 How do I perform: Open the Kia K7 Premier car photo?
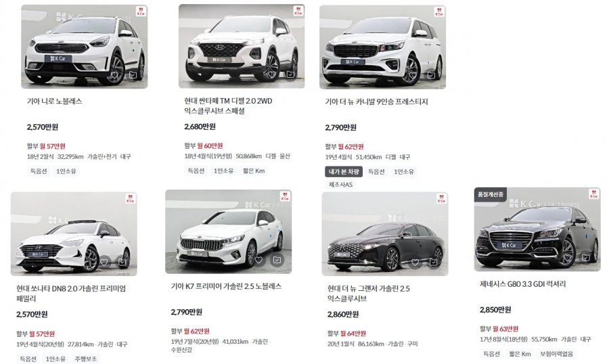(x=229, y=231)
